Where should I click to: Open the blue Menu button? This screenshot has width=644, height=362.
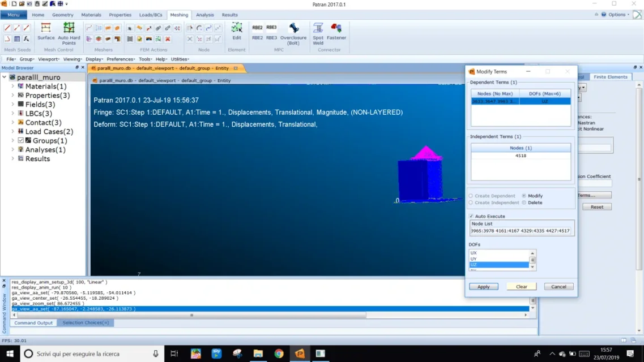point(14,15)
